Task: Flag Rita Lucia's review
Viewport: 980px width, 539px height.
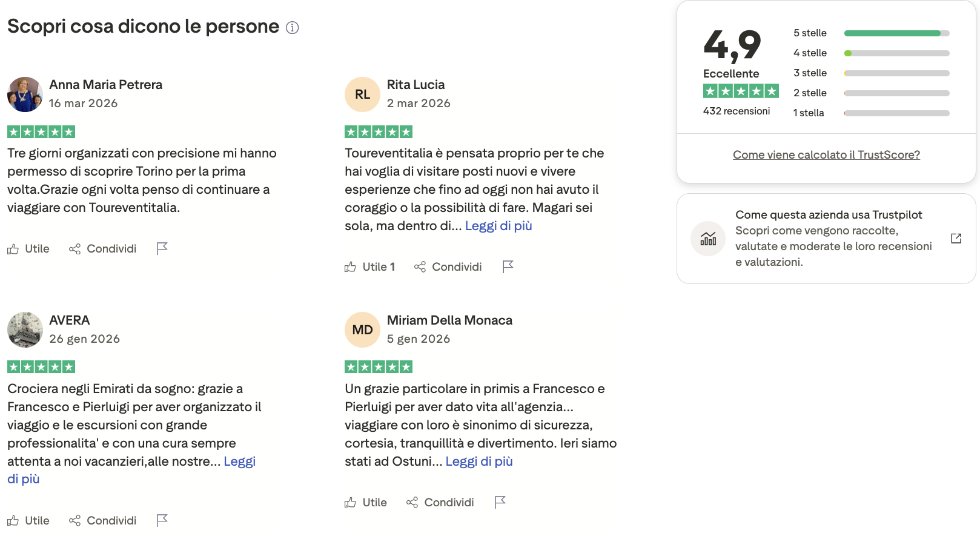Action: coord(508,266)
